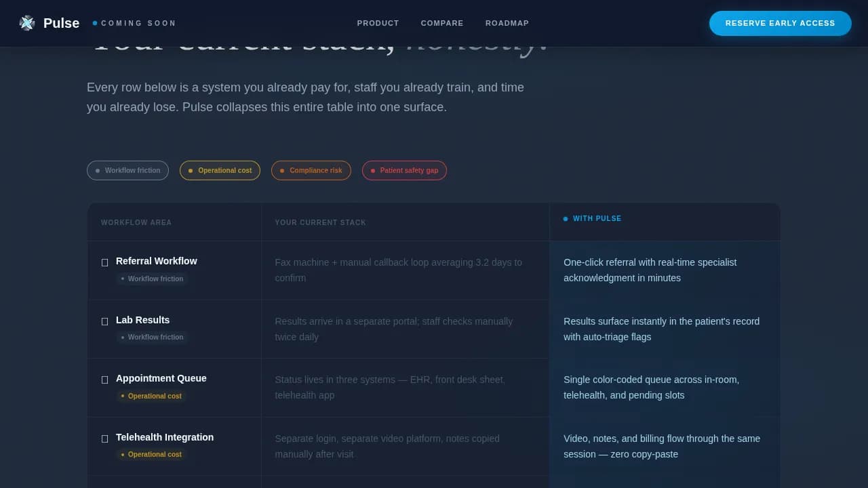Click the video notes billing Pulse cell

(665, 446)
